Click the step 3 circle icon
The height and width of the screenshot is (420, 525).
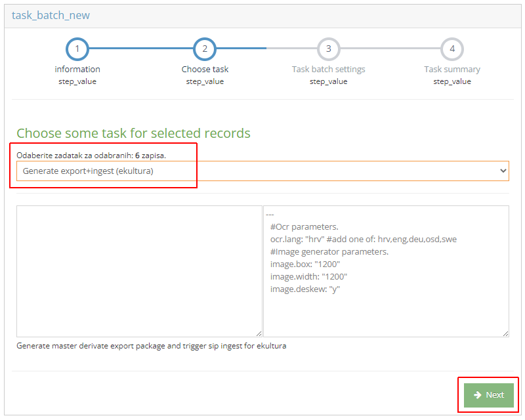click(328, 49)
